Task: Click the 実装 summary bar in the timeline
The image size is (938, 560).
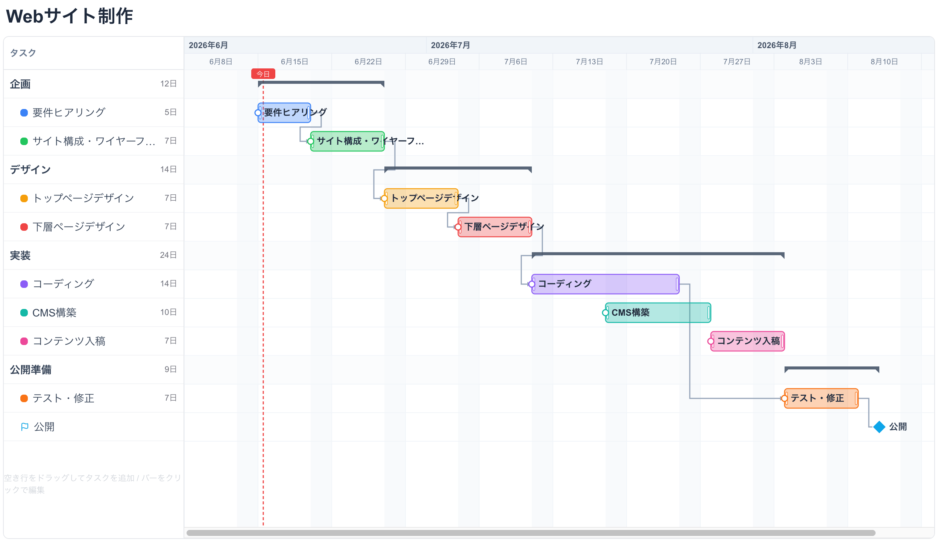Action: (x=658, y=254)
